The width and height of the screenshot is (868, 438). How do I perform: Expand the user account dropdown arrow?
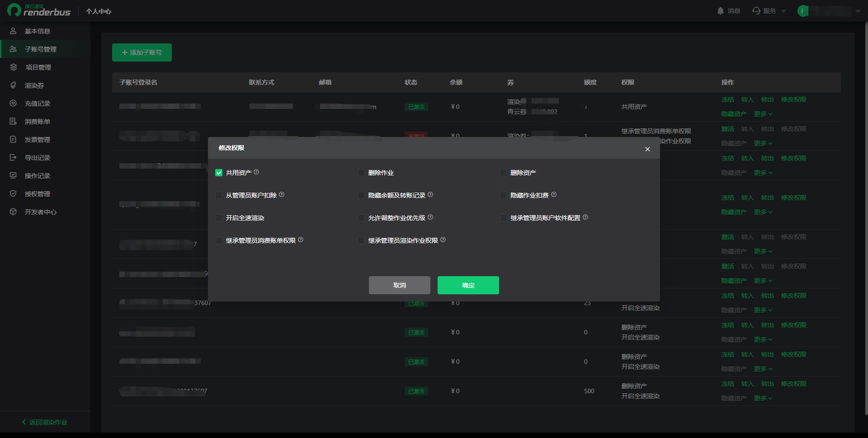tap(858, 11)
